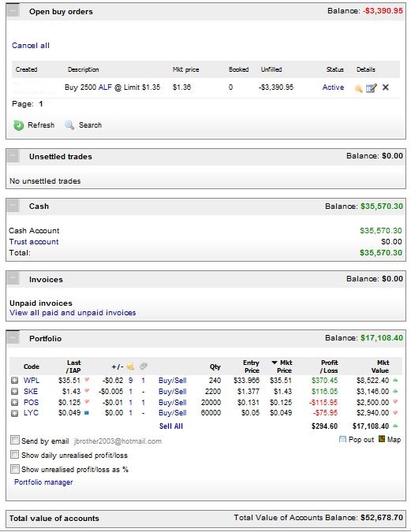This screenshot has height=532, width=411.
Task: Expand the WPL holding row
Action: (15, 381)
